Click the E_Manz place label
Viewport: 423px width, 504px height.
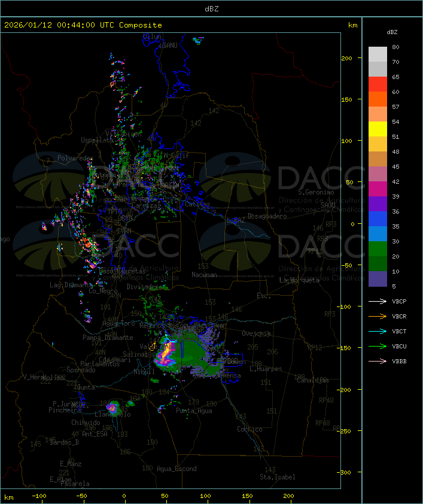click(x=71, y=464)
